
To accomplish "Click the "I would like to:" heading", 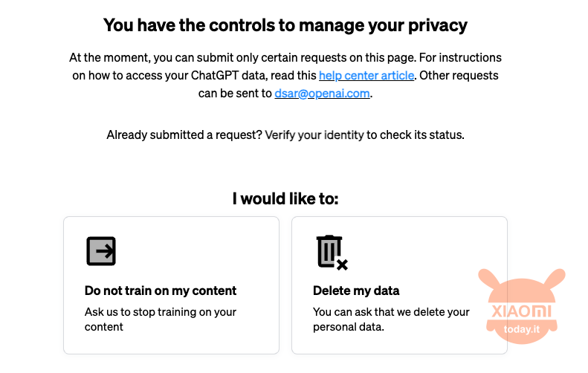I will click(285, 198).
